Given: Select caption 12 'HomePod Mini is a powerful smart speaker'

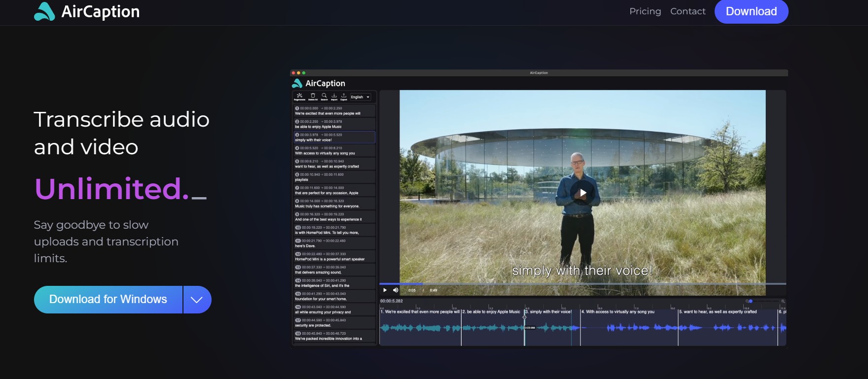Looking at the screenshot, I should coord(335,257).
